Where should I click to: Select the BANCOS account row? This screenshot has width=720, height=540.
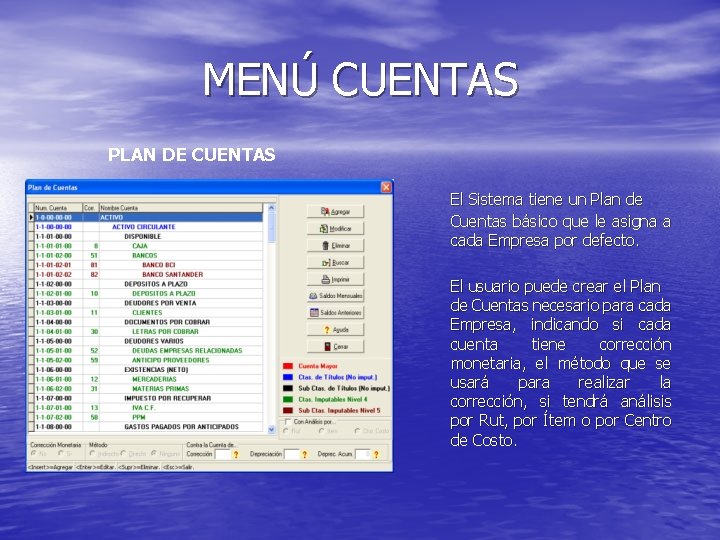pyautogui.click(x=146, y=255)
